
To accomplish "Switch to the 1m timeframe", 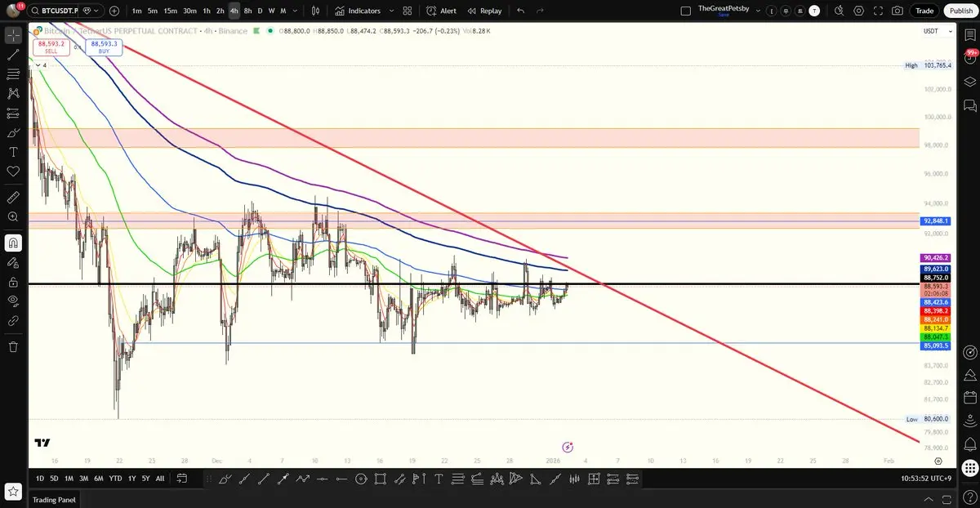I will (x=136, y=11).
